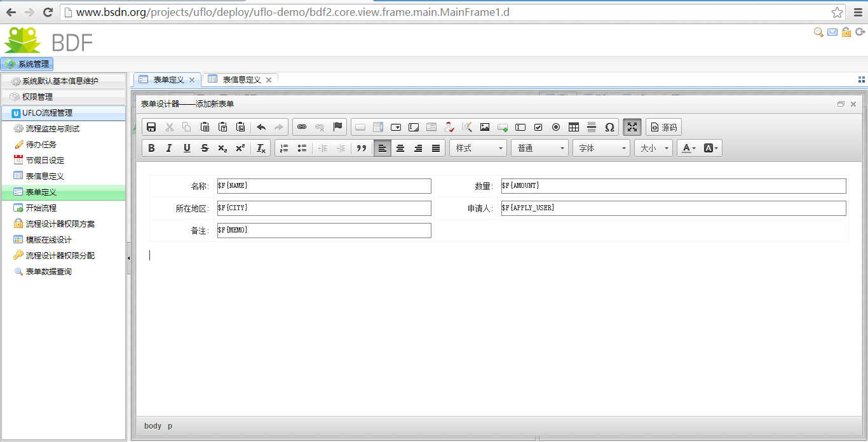Screen dimensions: 868x442
Task: Click the $F{NAME} input field
Action: 324,186
